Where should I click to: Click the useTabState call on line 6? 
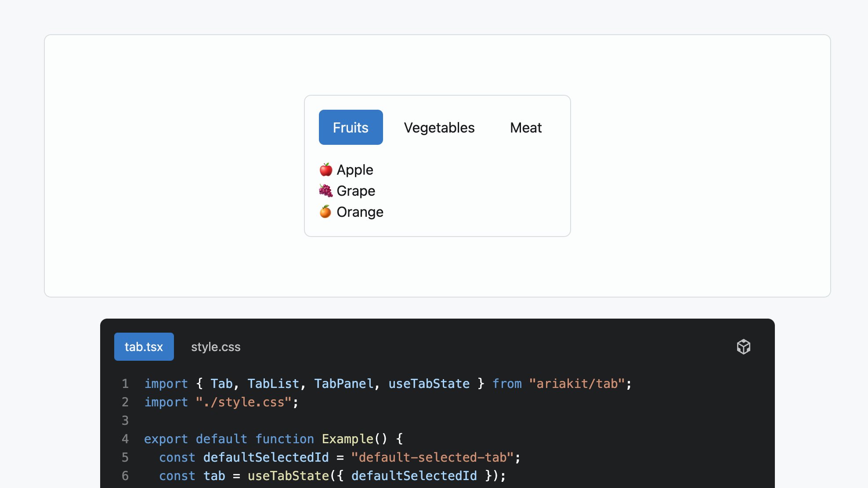pyautogui.click(x=288, y=476)
